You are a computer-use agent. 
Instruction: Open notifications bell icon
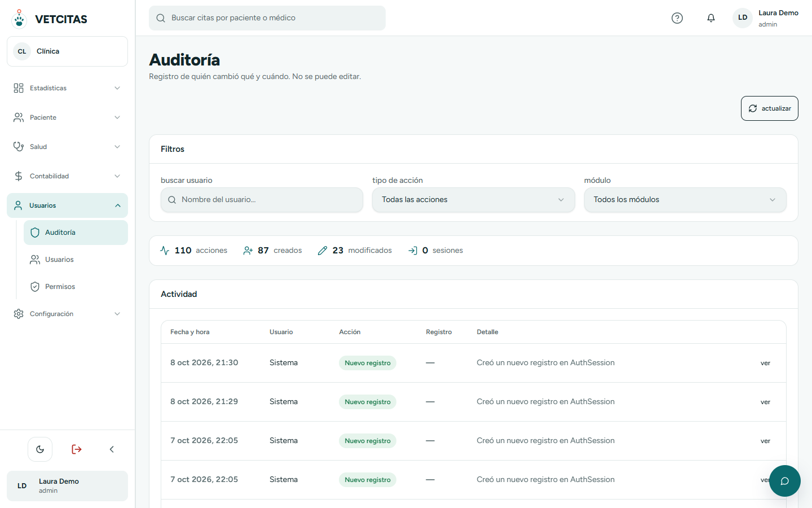pyautogui.click(x=711, y=18)
